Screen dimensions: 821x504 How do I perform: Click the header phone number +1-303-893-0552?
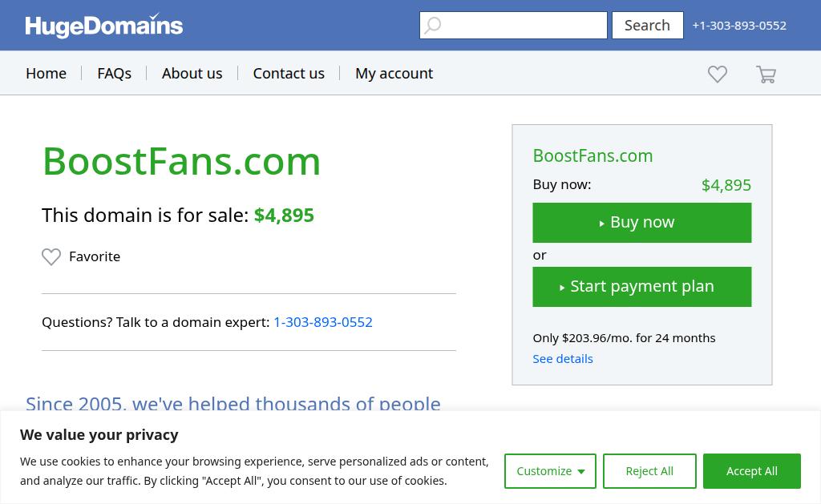739,26
